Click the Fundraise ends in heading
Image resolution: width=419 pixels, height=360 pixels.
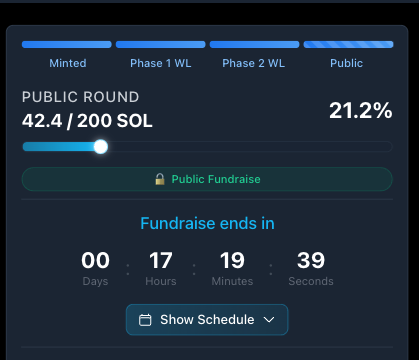click(207, 223)
